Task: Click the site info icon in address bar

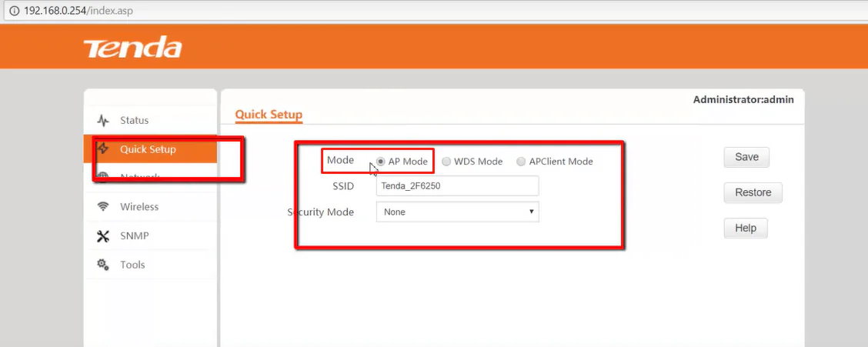Action: click(15, 11)
